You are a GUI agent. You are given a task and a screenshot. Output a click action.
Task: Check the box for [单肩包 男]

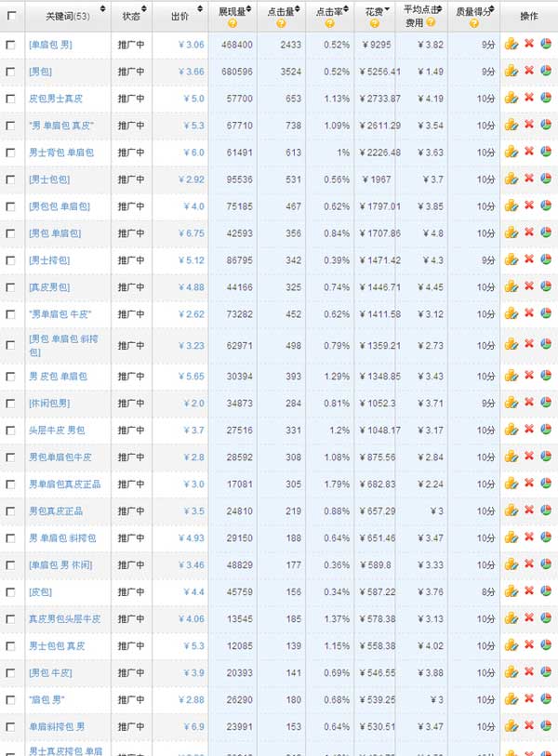tap(10, 45)
